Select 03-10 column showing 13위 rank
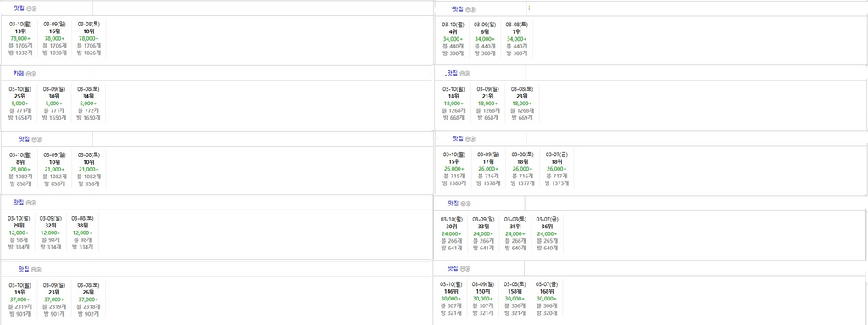The image size is (868, 325). point(20,39)
